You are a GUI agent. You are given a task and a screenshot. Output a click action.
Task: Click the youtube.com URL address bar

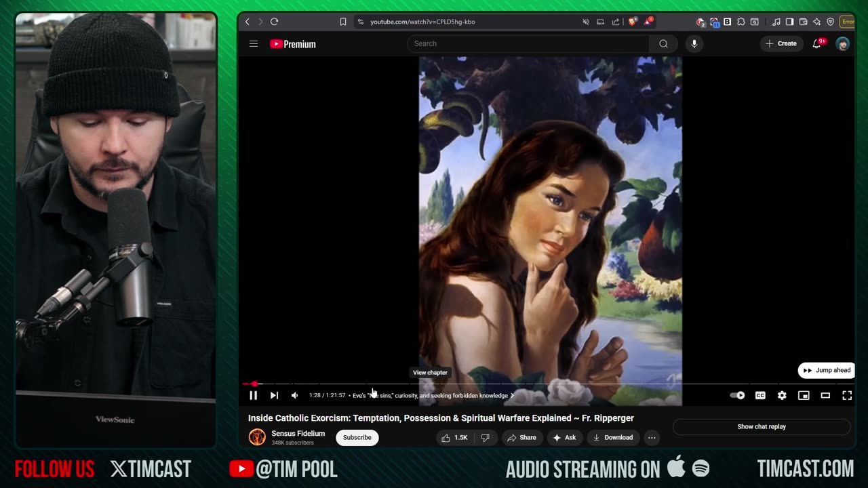[422, 22]
